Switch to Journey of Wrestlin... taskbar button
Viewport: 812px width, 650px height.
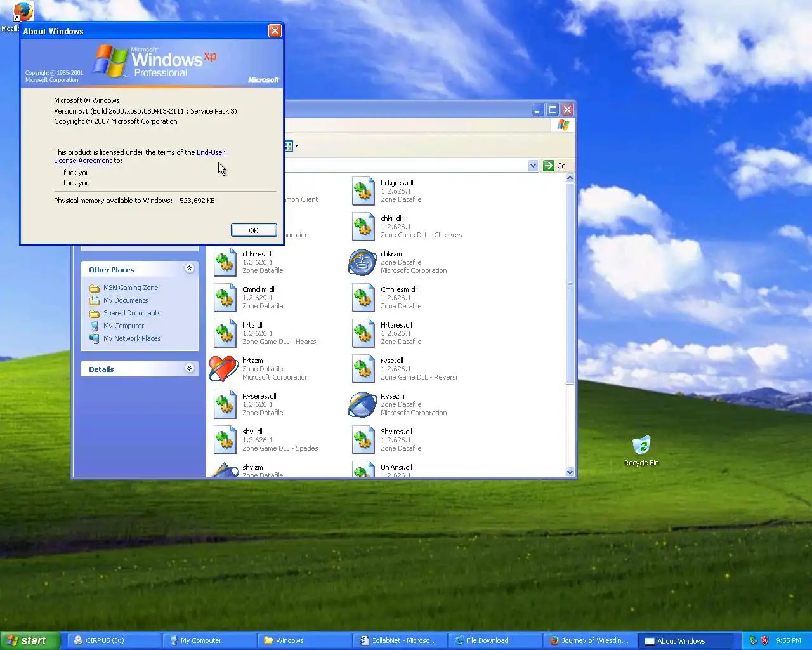coord(590,640)
